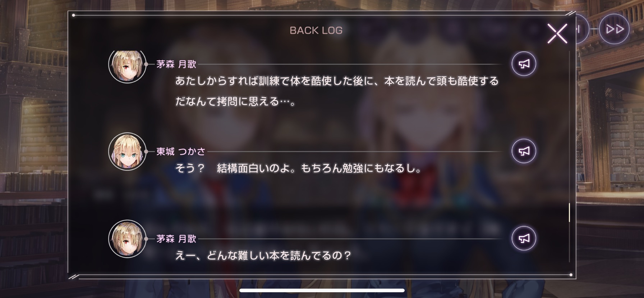Image resolution: width=644 pixels, height=298 pixels.
Task: Click the upper backlog scrollbar track
Action: point(569,127)
